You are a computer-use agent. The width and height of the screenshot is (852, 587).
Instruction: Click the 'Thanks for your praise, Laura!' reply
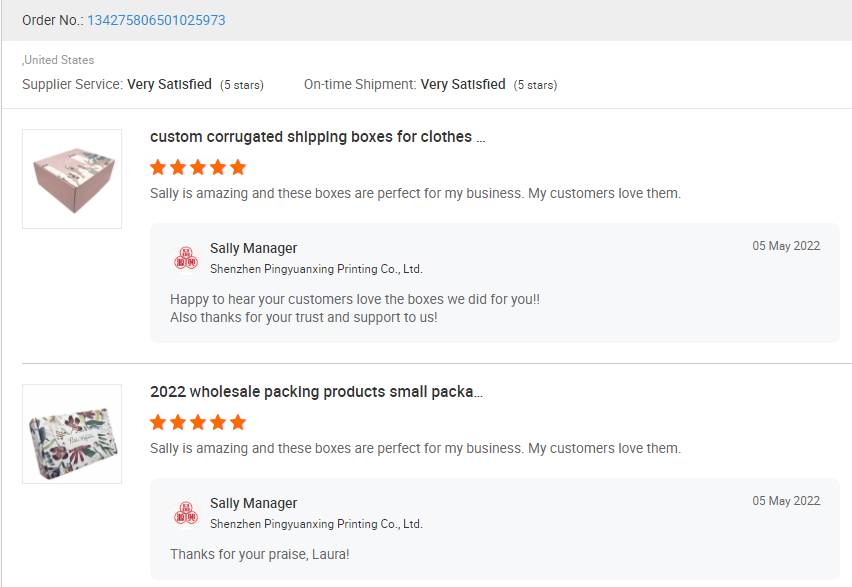pyautogui.click(x=260, y=554)
